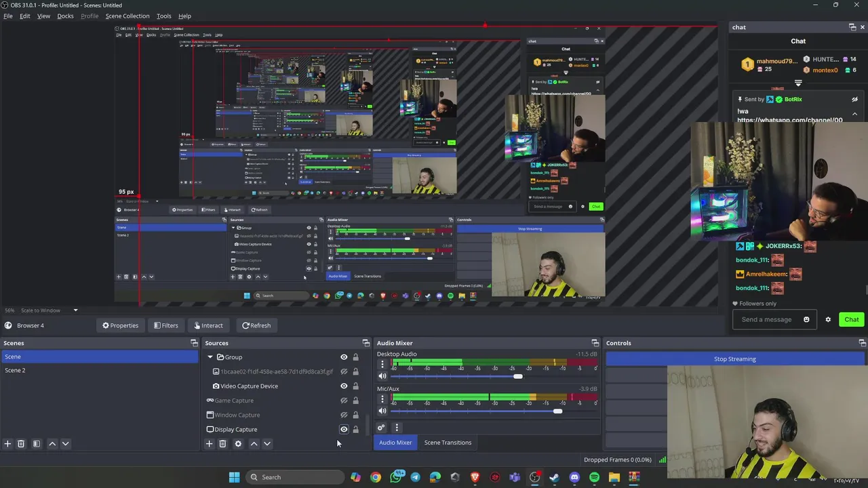
Task: Open emoji picker in chat message box
Action: pyautogui.click(x=806, y=319)
